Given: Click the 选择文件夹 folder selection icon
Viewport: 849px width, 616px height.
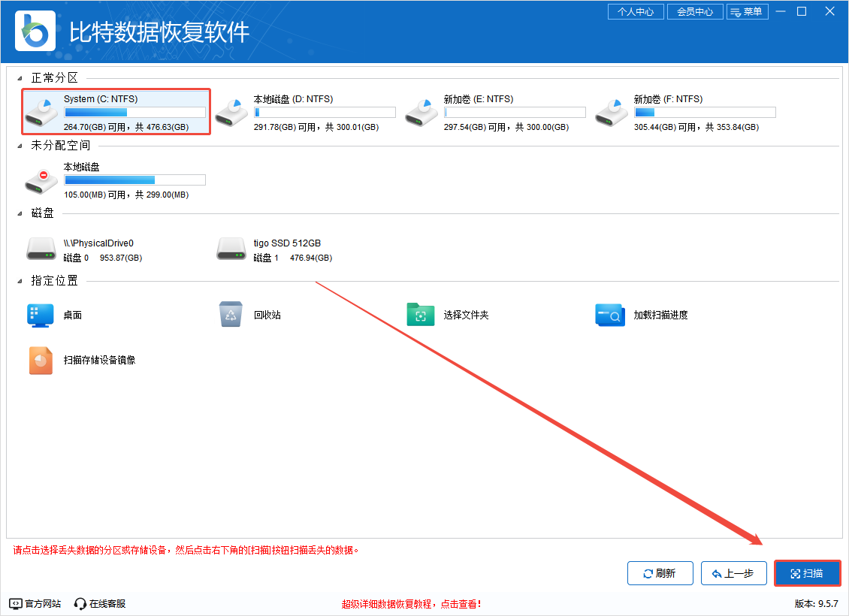Looking at the screenshot, I should [421, 314].
